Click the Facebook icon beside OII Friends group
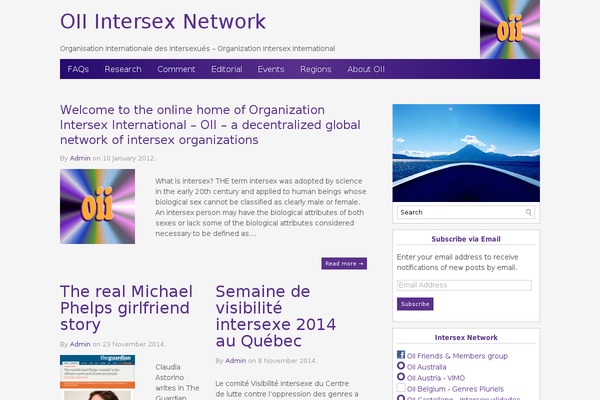Image resolution: width=600 pixels, height=400 pixels. point(401,355)
